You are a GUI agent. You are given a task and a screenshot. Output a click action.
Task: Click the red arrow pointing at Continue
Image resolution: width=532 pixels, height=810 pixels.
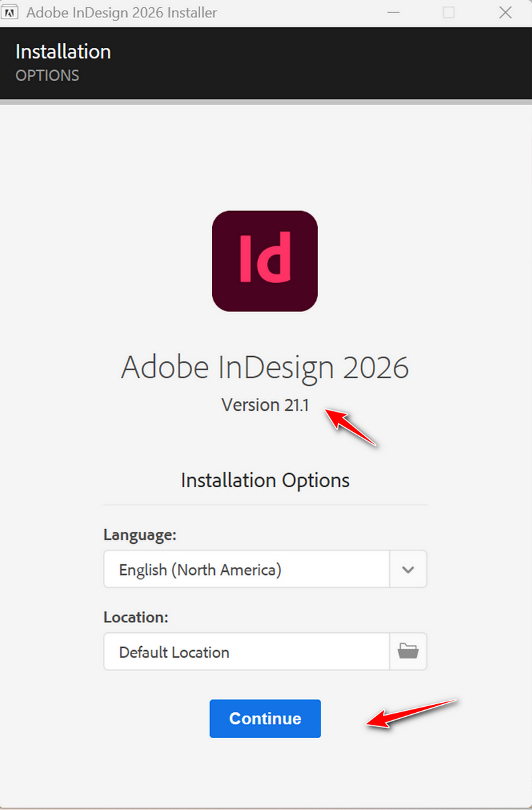pos(412,713)
